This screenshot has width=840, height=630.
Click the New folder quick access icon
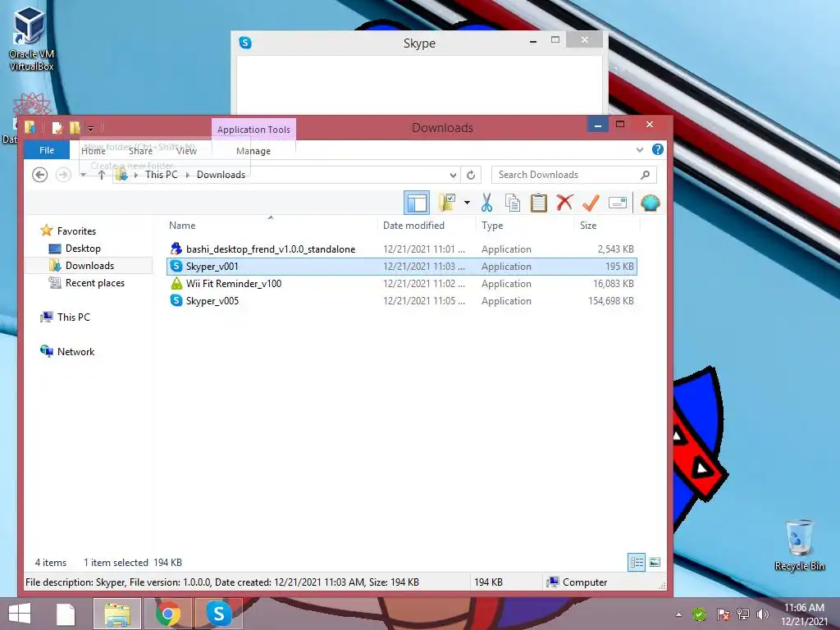[75, 127]
